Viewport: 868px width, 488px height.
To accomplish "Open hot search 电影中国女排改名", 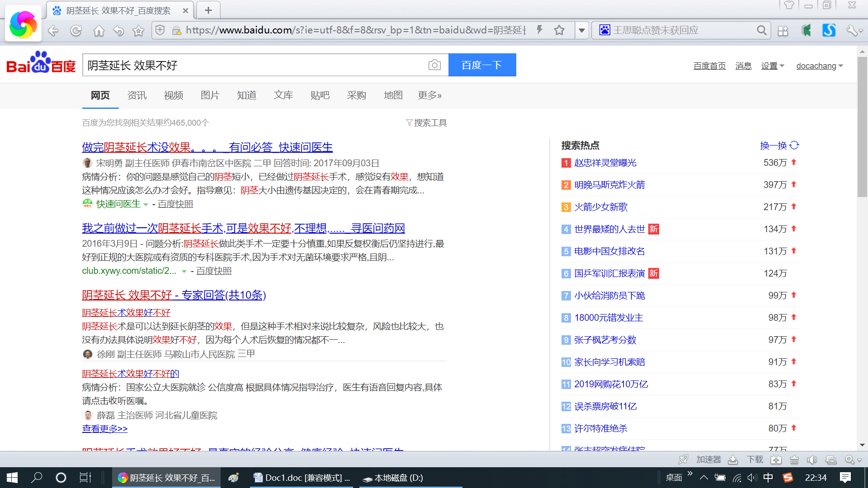I will tap(610, 251).
